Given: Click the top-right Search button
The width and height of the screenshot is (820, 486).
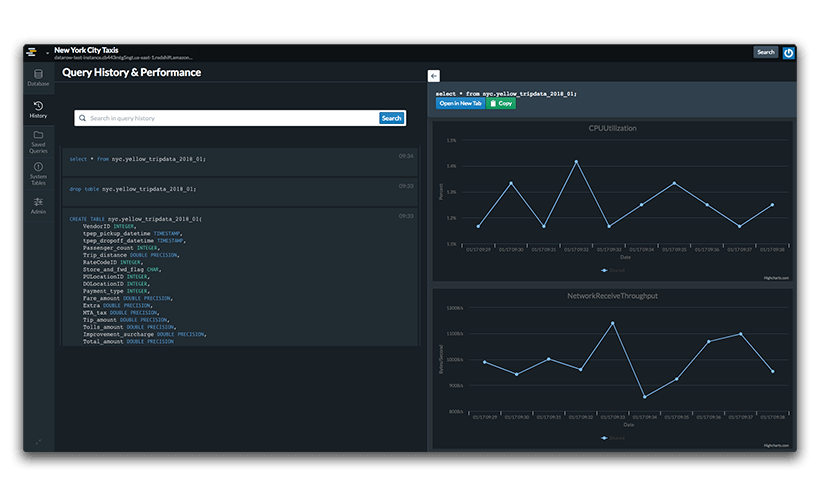Looking at the screenshot, I should click(x=766, y=52).
